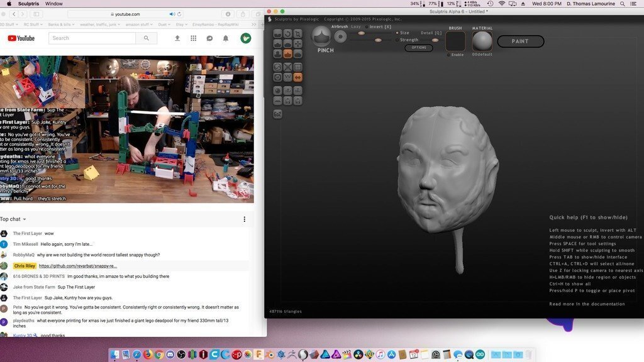Select the Scale tool in Sculptris
The height and width of the screenshot is (362, 644).
297,34
